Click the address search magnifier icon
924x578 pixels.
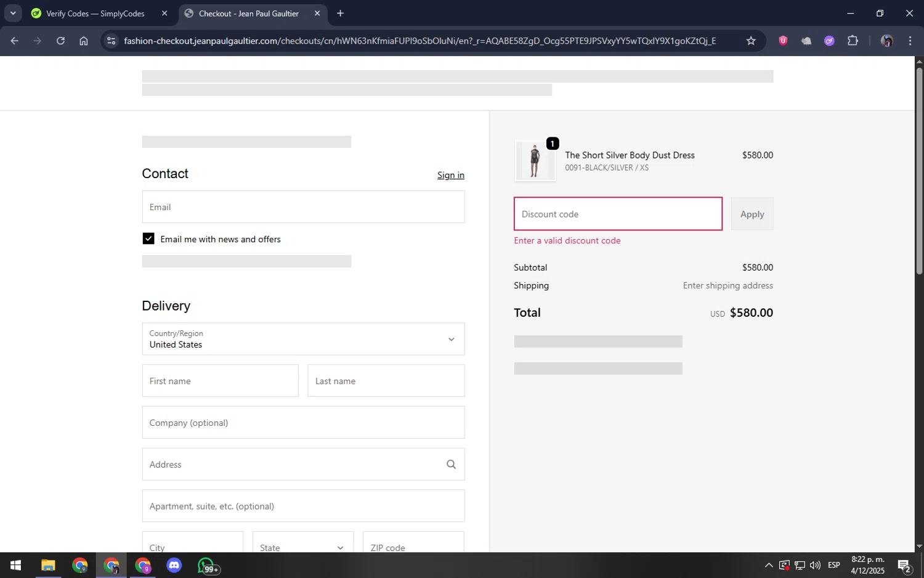tap(451, 465)
